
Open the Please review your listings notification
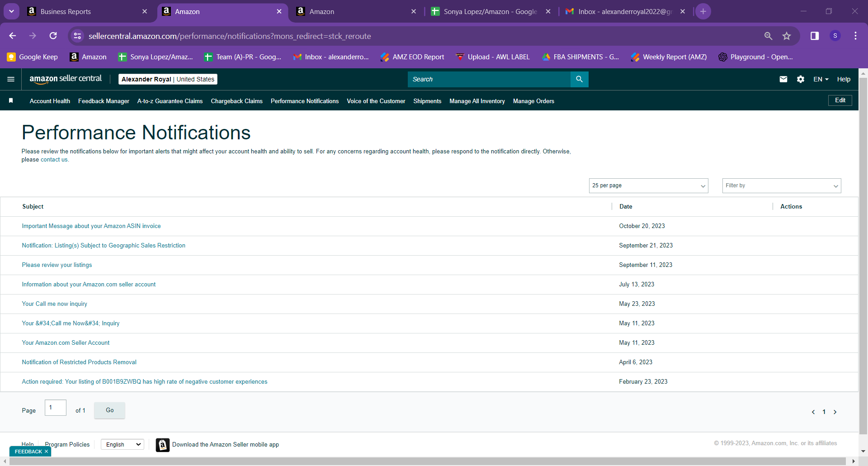tap(57, 265)
